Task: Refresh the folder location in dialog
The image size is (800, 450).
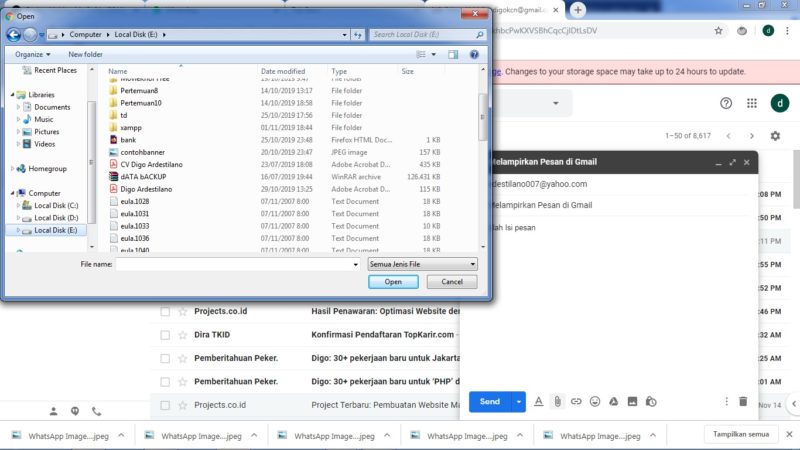Action: (358, 35)
